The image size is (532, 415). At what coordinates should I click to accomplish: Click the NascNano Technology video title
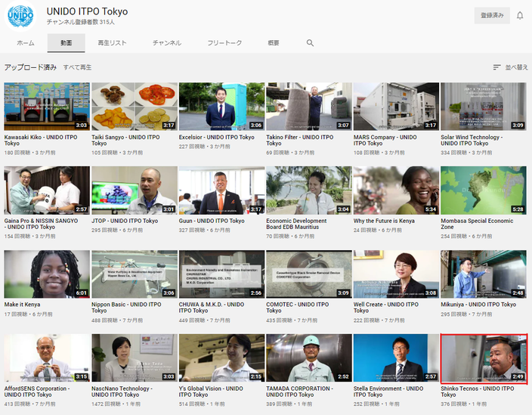pyautogui.click(x=122, y=392)
